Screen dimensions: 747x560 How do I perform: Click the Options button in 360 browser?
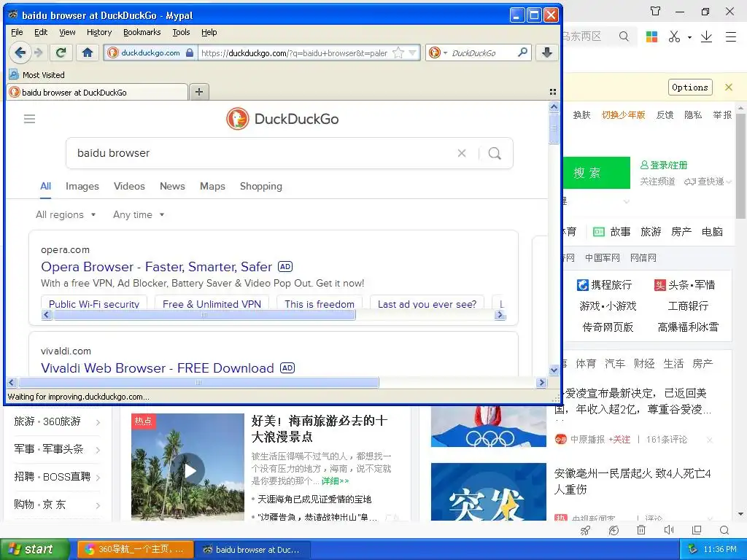coord(690,87)
